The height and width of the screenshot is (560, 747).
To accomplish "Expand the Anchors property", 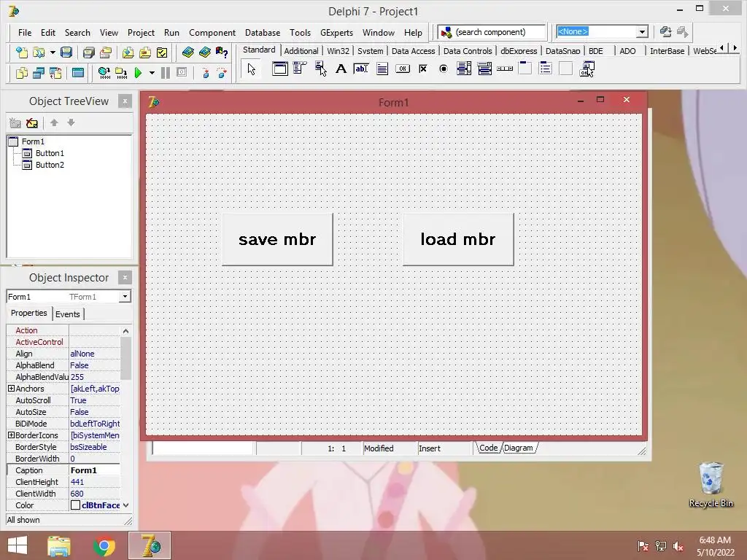I will [11, 389].
